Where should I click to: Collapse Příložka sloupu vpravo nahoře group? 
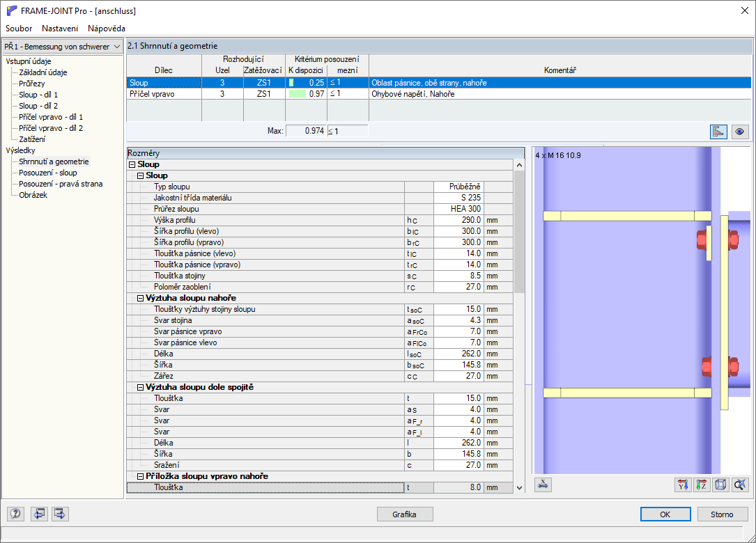click(140, 476)
